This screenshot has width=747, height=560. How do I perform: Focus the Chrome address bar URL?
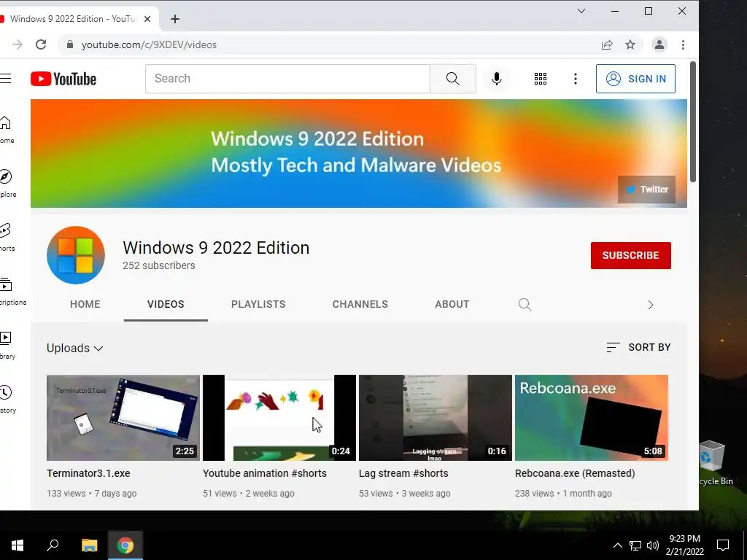coord(149,44)
